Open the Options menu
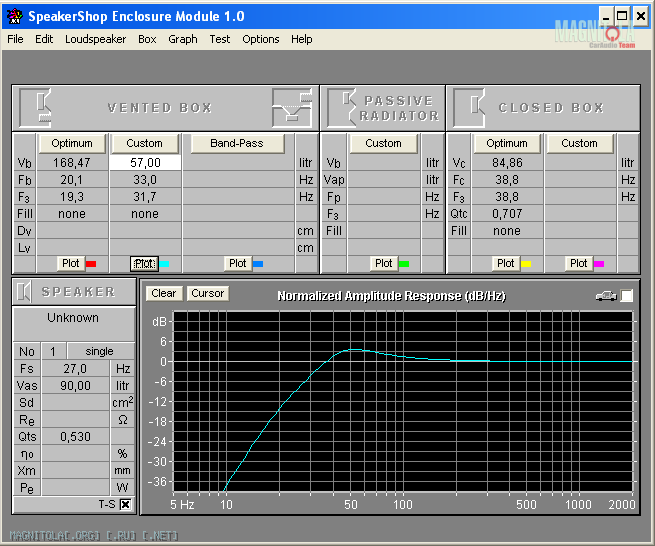This screenshot has width=655, height=546. [x=261, y=39]
